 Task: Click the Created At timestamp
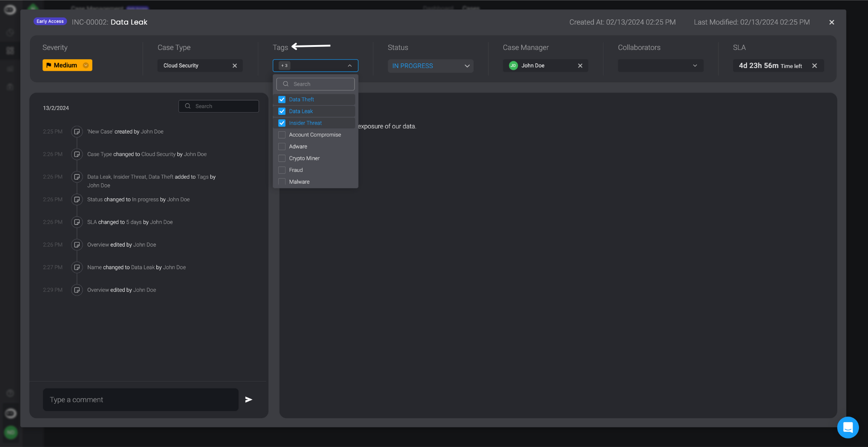tap(622, 22)
